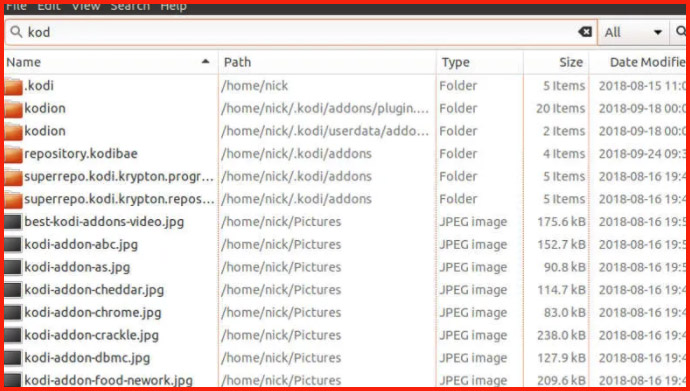Select kodi-addon-food-nework.jpg image icon
The image size is (690, 391).
pyautogui.click(x=13, y=380)
